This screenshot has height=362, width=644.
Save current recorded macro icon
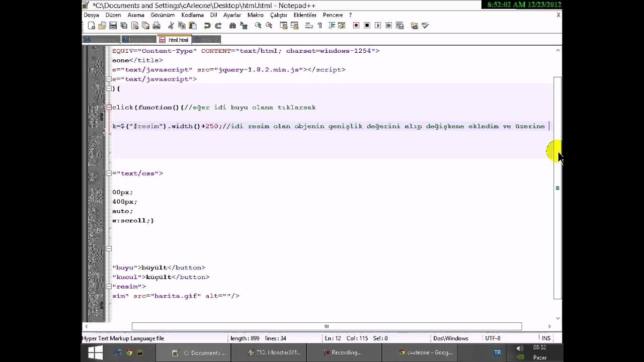pyautogui.click(x=399, y=25)
